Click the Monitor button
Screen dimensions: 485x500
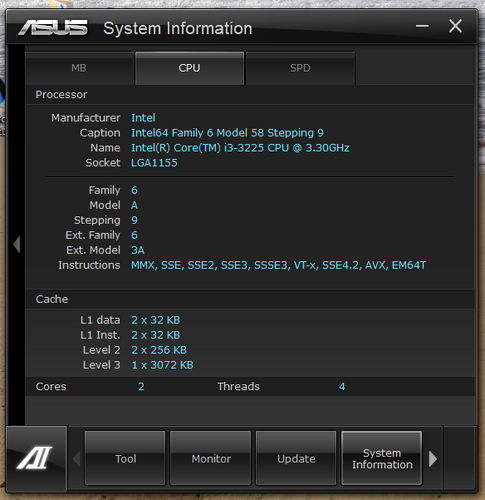tap(211, 459)
